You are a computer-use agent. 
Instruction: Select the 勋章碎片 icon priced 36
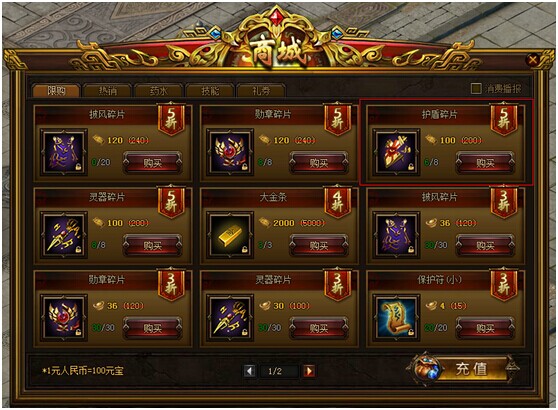(x=64, y=317)
